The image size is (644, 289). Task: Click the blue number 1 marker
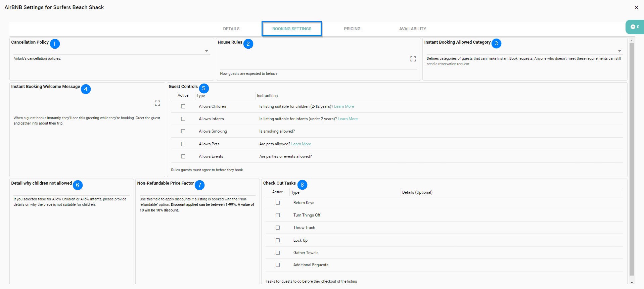click(x=55, y=44)
